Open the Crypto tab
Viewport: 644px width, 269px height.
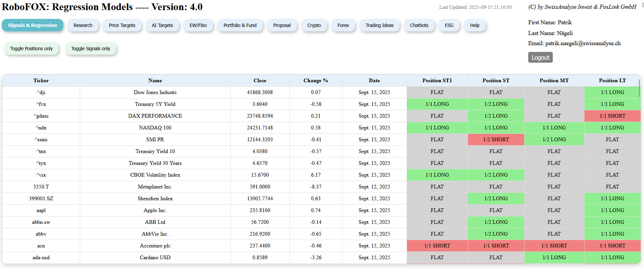[314, 25]
